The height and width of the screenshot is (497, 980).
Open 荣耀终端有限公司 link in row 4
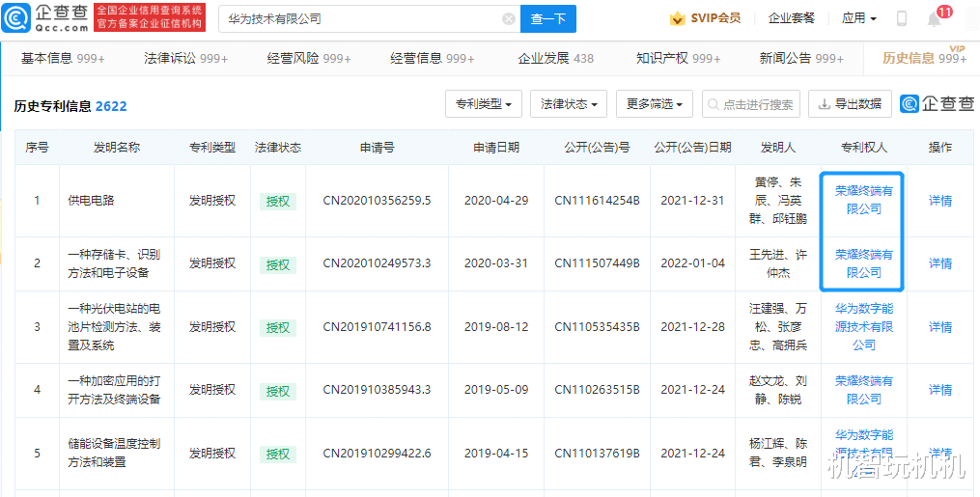(x=864, y=390)
